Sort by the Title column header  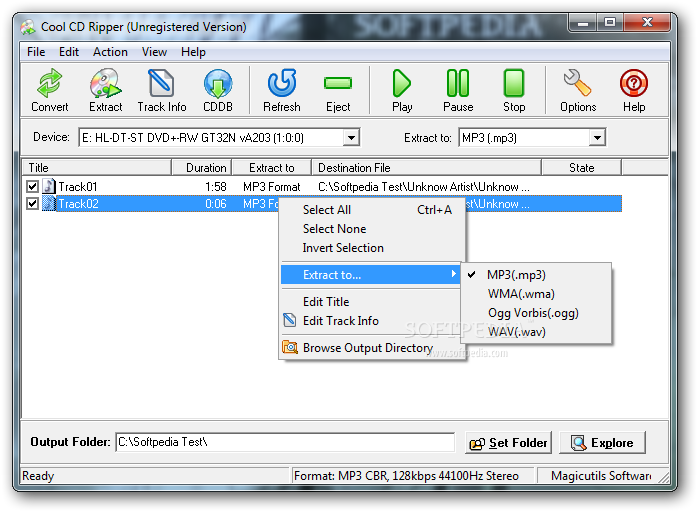click(97, 168)
